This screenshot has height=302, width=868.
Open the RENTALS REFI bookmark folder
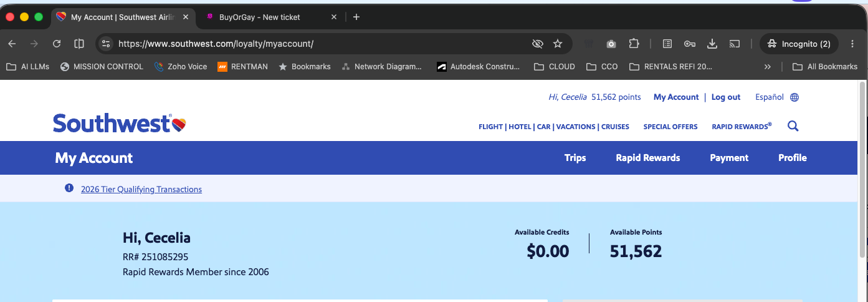[x=670, y=67]
